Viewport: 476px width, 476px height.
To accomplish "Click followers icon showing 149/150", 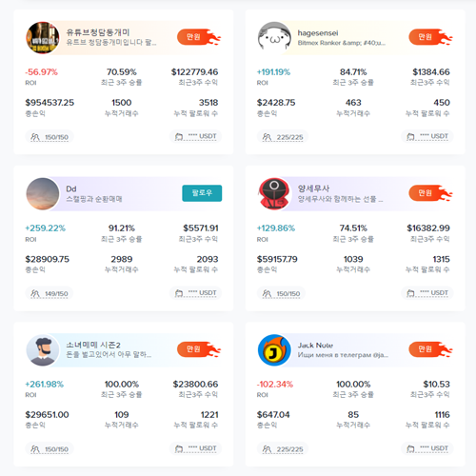I will 35,293.
